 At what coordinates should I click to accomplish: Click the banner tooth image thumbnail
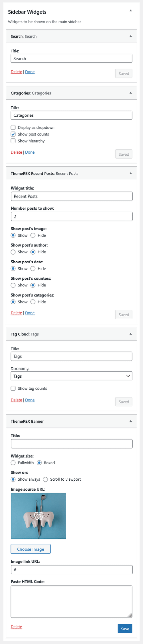tap(39, 516)
